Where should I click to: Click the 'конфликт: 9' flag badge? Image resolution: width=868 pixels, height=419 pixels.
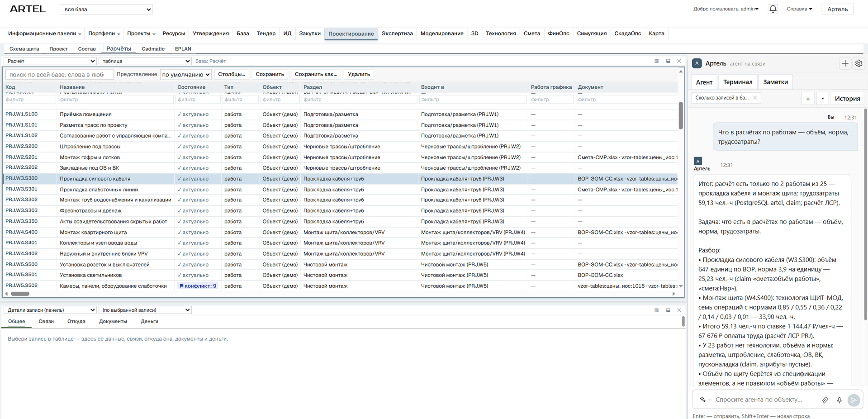pos(198,286)
